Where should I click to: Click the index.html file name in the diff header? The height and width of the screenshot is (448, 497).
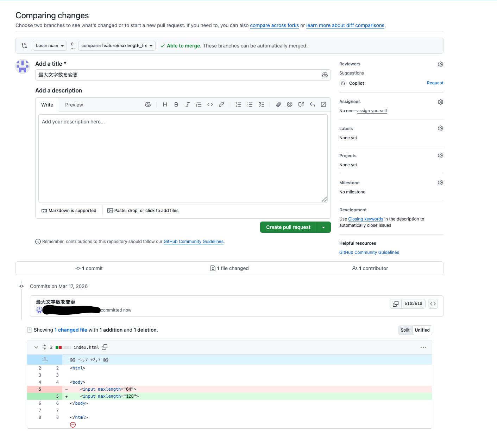pyautogui.click(x=86, y=347)
